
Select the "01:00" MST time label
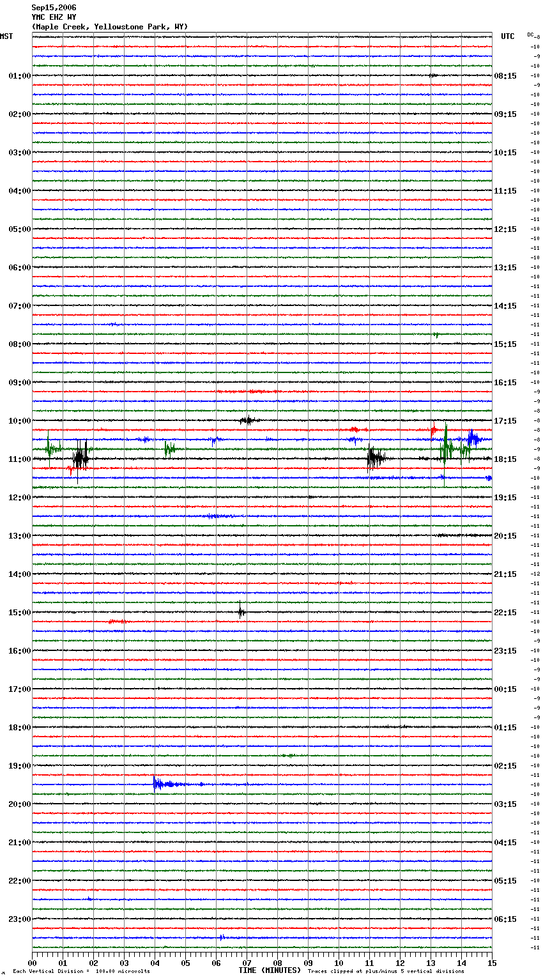(x=19, y=76)
